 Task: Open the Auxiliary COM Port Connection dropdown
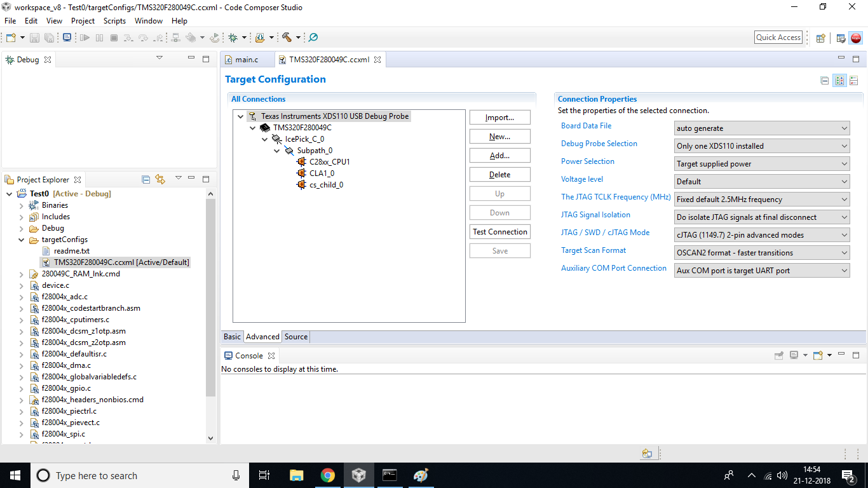tap(762, 271)
